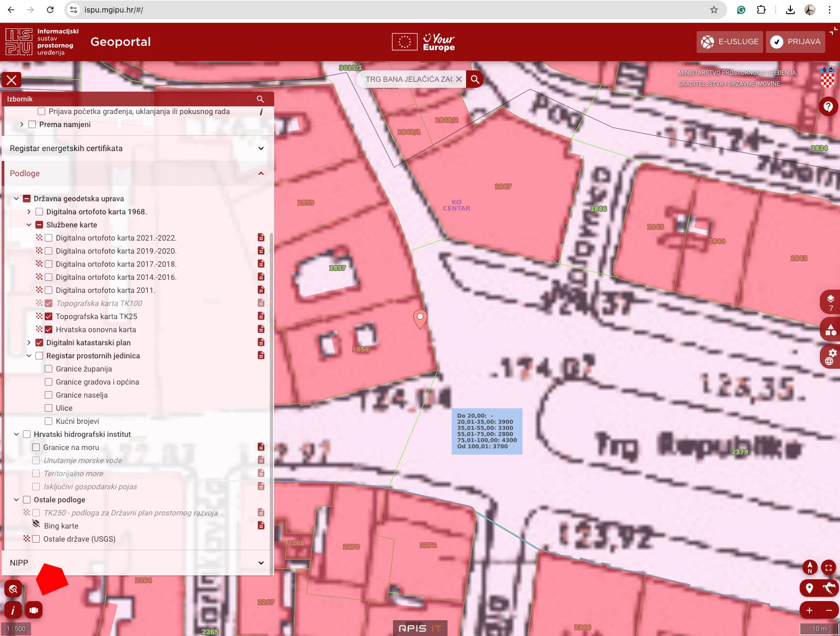
Task: Open help question mark button
Action: 828,106
